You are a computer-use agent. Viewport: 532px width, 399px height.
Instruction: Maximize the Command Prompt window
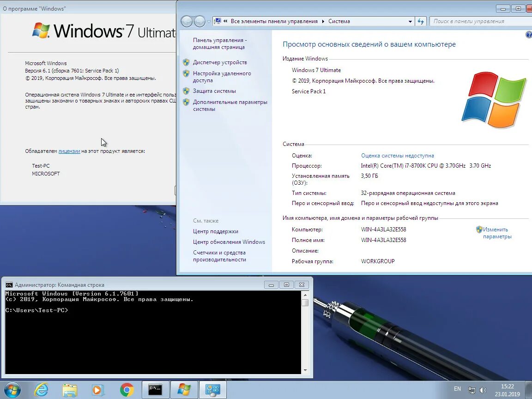click(286, 284)
